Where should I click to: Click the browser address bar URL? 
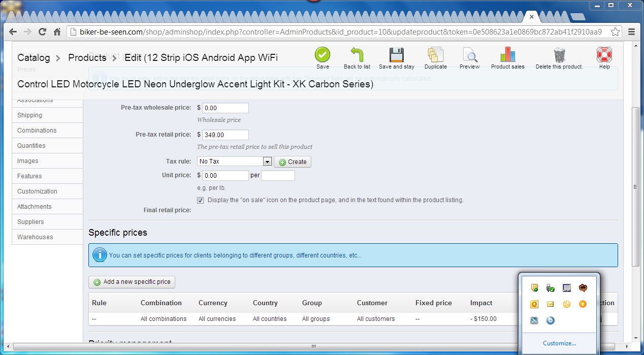pos(340,32)
